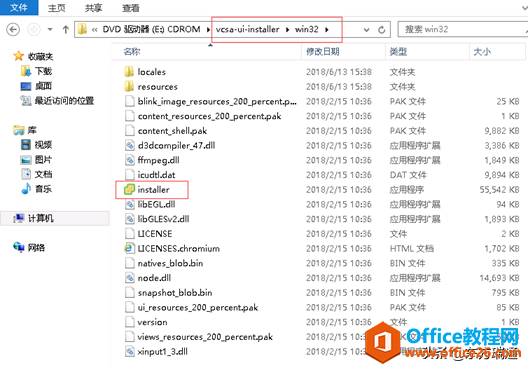
Task: Switch to the 主页 tab
Action: (x=57, y=8)
